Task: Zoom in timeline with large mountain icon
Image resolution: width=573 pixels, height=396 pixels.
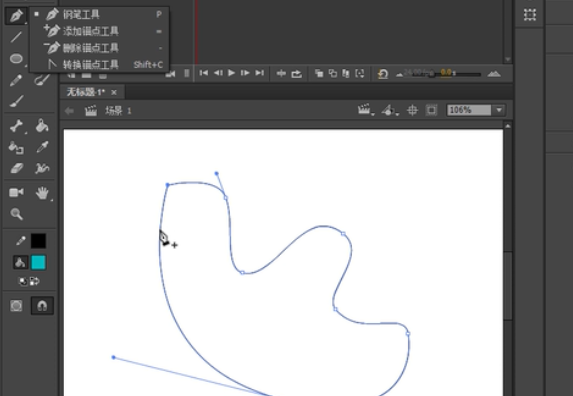Action: (x=494, y=74)
